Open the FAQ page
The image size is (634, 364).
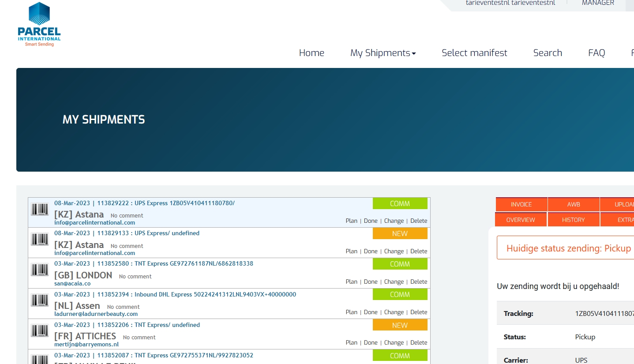(596, 53)
